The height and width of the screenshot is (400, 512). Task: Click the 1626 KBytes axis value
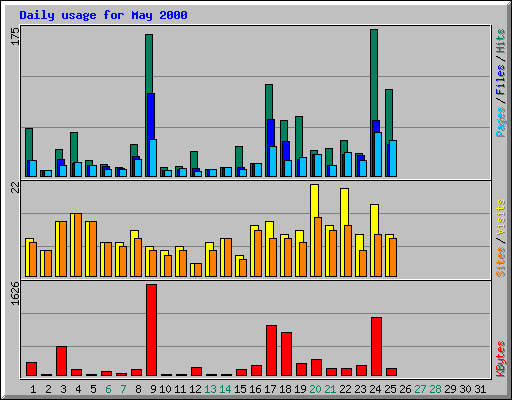(x=15, y=293)
